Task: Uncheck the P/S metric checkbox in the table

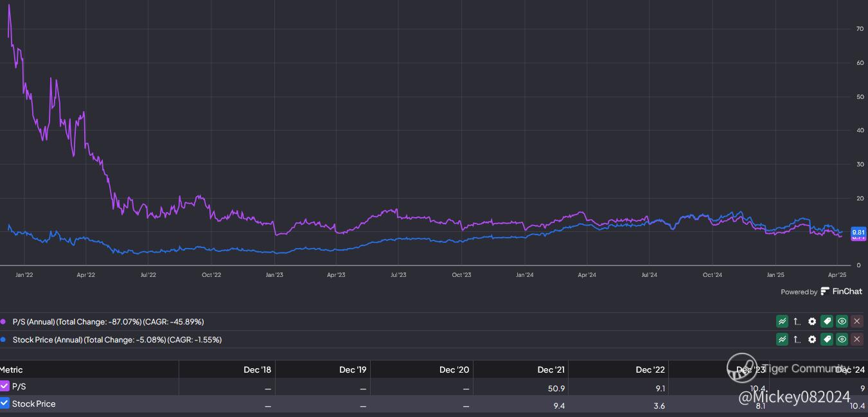Action: (x=4, y=386)
